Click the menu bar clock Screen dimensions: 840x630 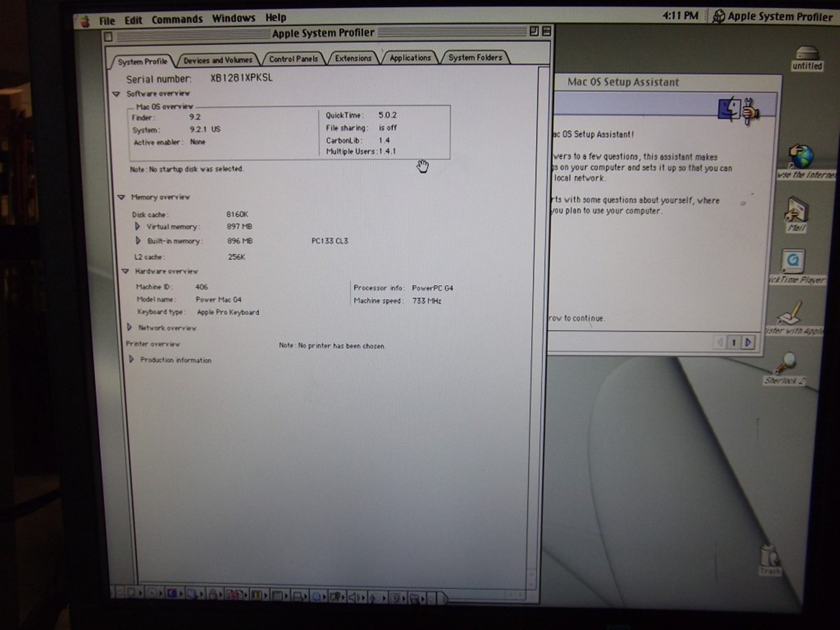point(680,16)
